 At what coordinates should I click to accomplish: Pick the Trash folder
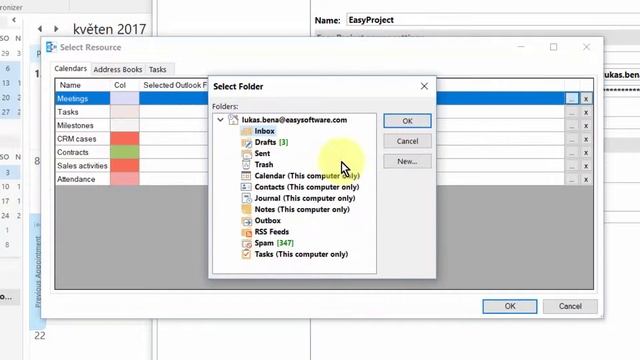tap(264, 164)
